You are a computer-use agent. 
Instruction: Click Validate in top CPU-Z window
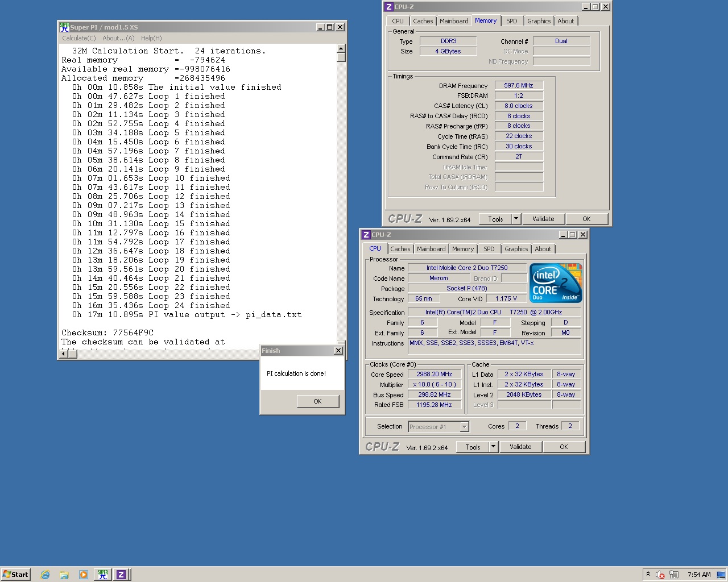pyautogui.click(x=543, y=219)
